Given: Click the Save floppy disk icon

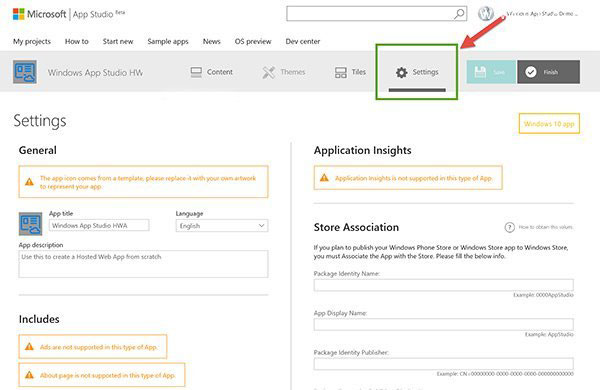Looking at the screenshot, I should pos(480,72).
